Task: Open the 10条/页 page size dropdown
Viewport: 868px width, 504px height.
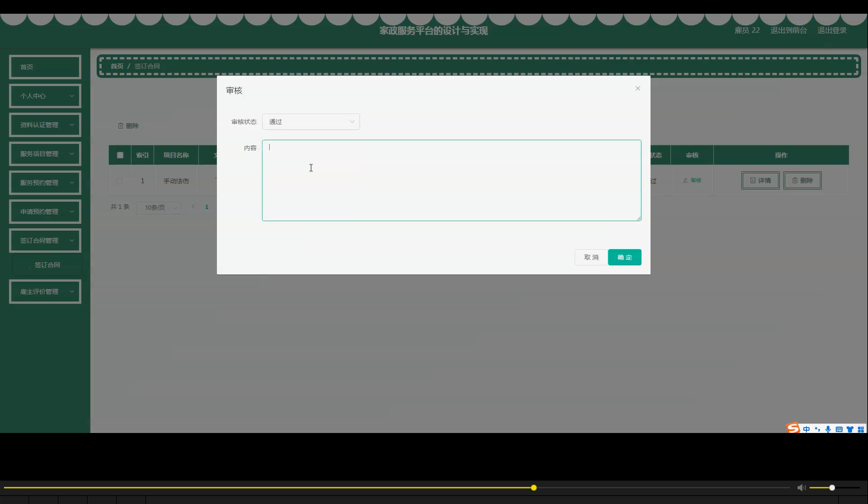Action: pos(159,207)
